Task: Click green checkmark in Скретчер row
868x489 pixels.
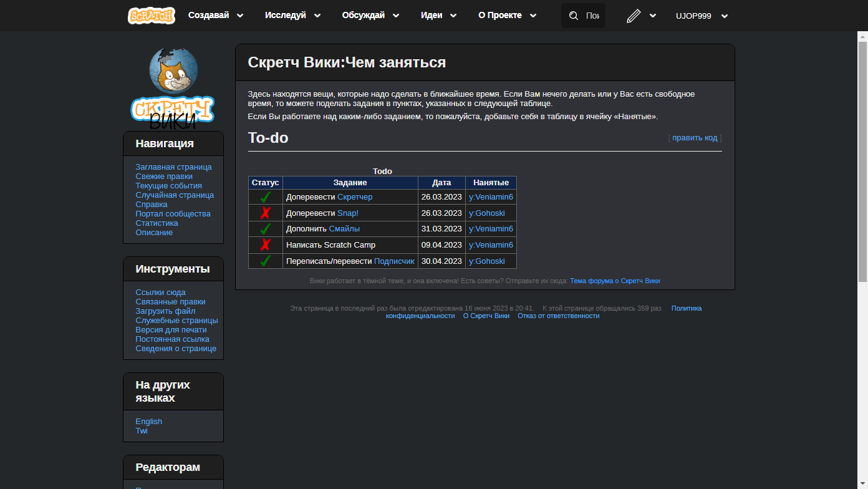Action: tap(266, 197)
